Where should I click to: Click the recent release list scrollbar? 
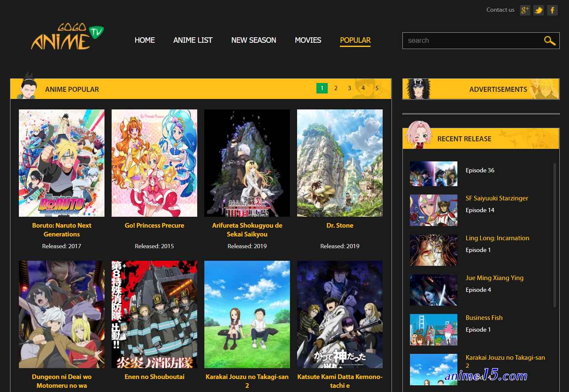click(555, 235)
